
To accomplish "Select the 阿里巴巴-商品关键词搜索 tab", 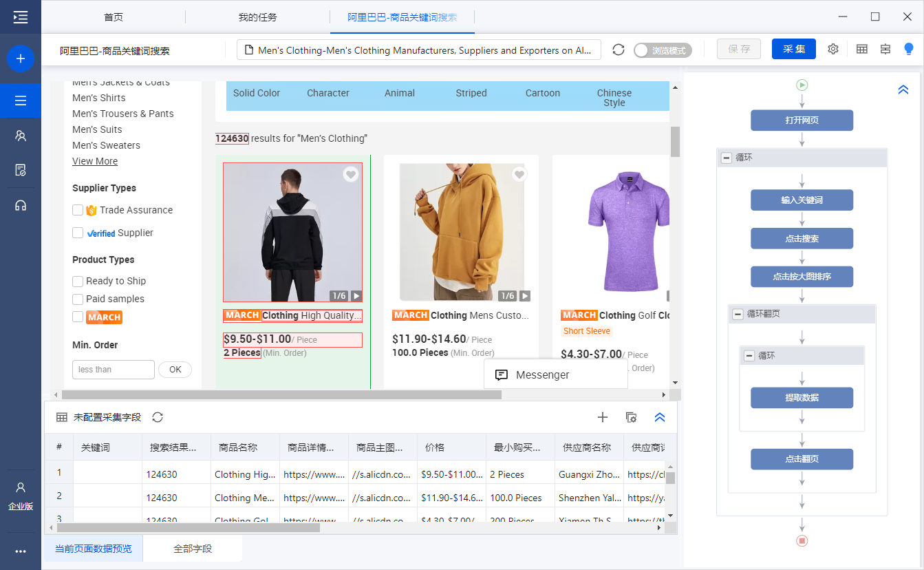I will click(402, 17).
